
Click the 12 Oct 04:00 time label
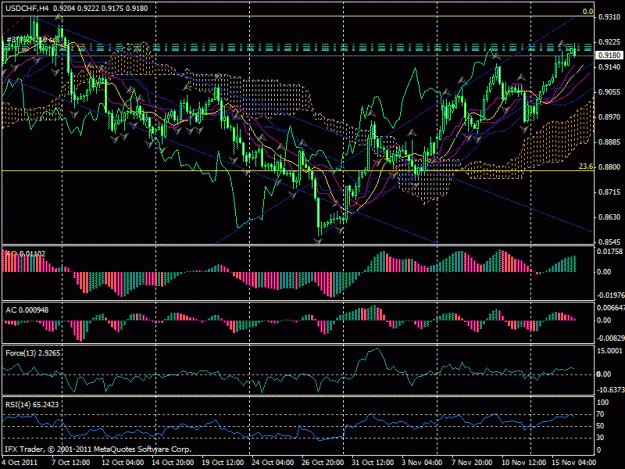tap(123, 463)
